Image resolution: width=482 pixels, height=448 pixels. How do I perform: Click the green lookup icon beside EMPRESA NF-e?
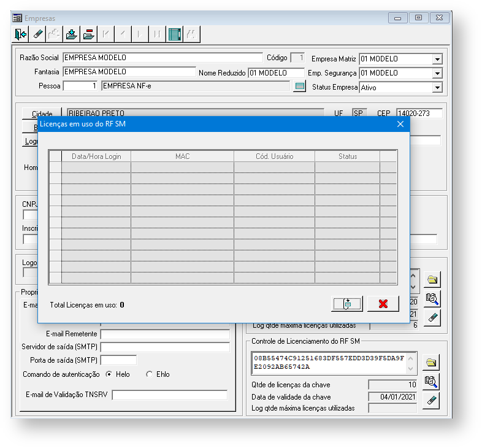[299, 87]
